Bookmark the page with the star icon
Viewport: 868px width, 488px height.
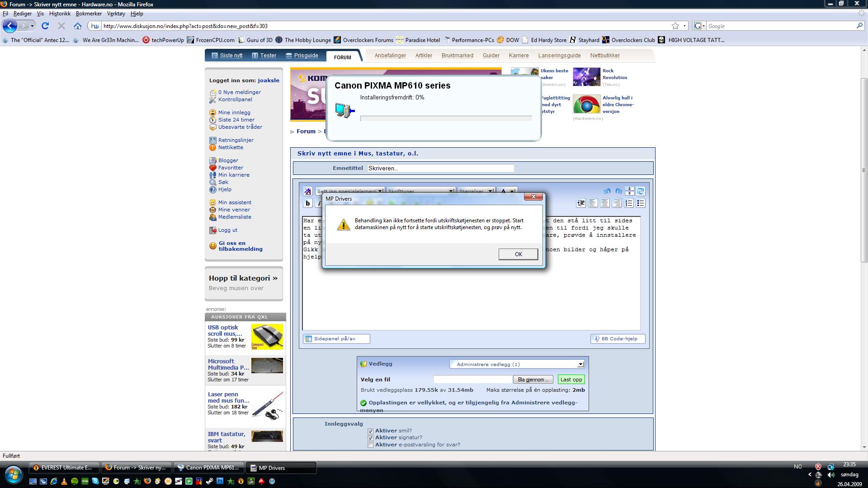coord(675,26)
